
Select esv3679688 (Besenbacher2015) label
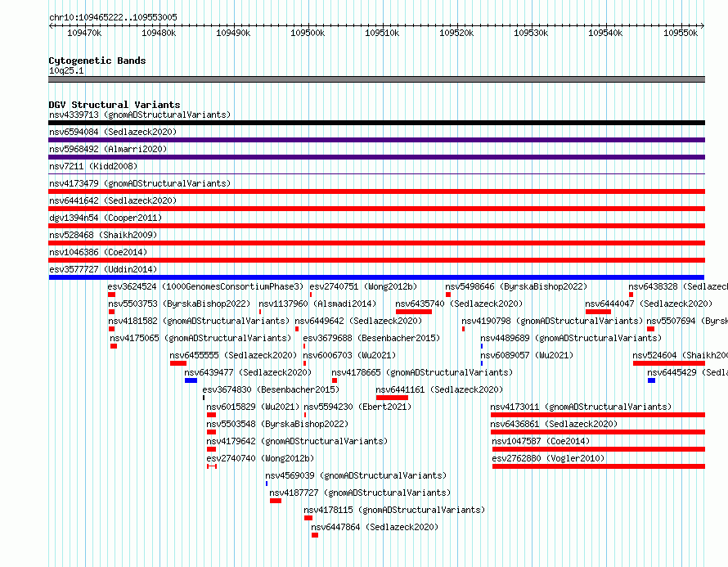point(371,338)
